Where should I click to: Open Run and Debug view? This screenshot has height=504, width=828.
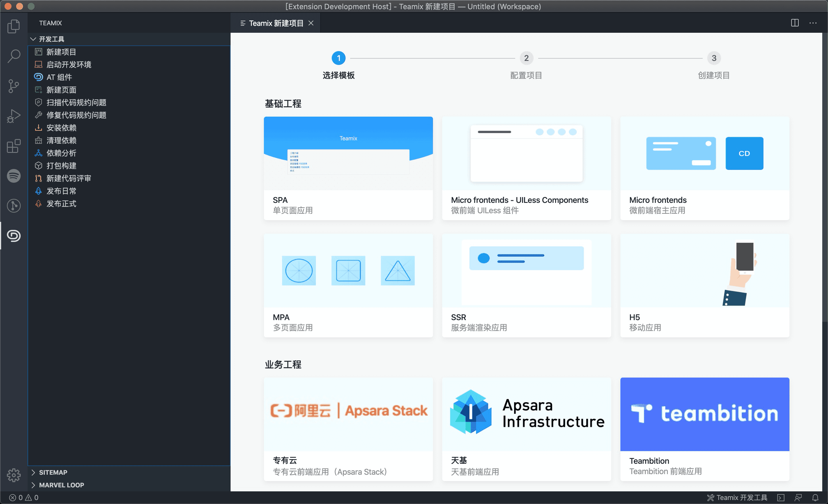pos(14,116)
